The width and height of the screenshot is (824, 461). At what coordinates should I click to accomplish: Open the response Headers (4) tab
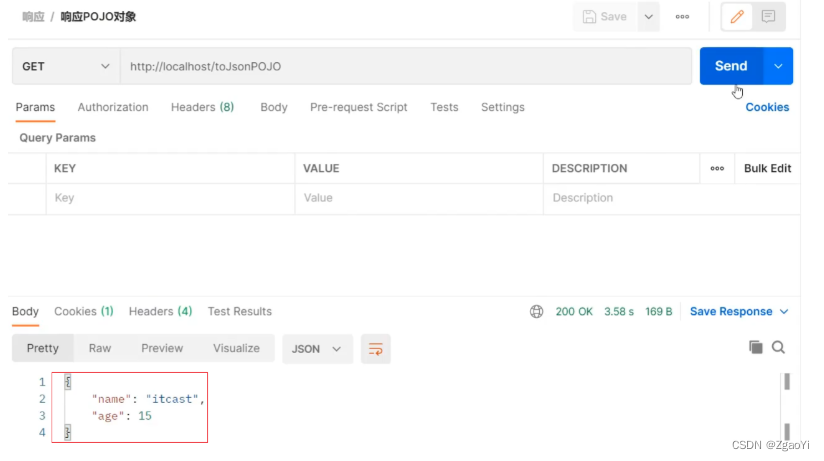[160, 312]
